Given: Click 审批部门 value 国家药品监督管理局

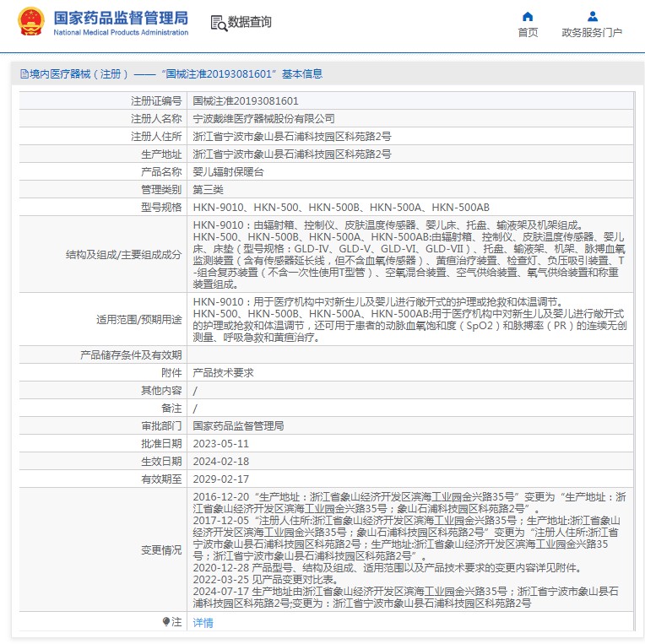Looking at the screenshot, I should click(239, 425).
